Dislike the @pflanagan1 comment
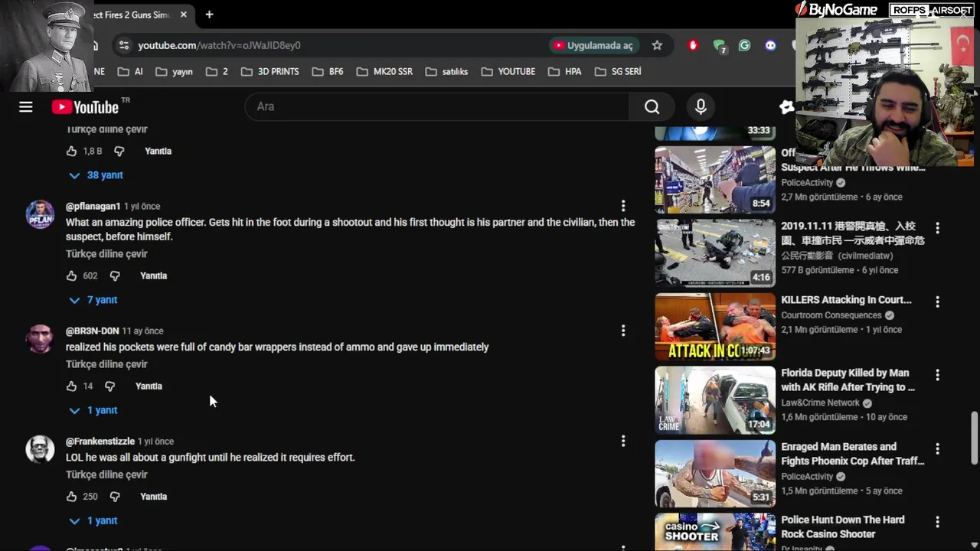Viewport: 980px width, 551px height. pyautogui.click(x=115, y=275)
